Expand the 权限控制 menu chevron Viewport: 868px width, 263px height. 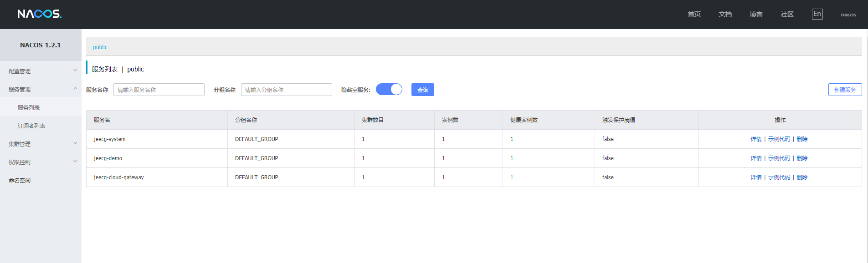coord(75,162)
